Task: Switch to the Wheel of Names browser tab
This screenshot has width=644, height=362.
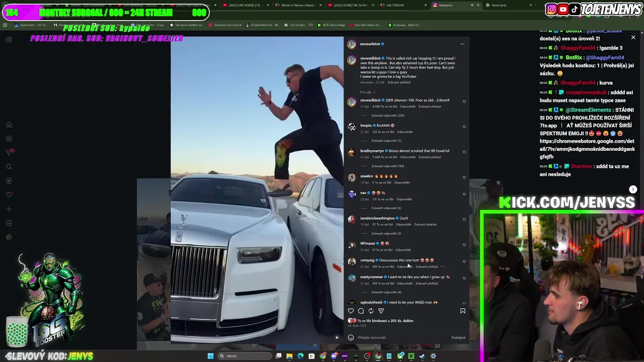Action: [298, 5]
